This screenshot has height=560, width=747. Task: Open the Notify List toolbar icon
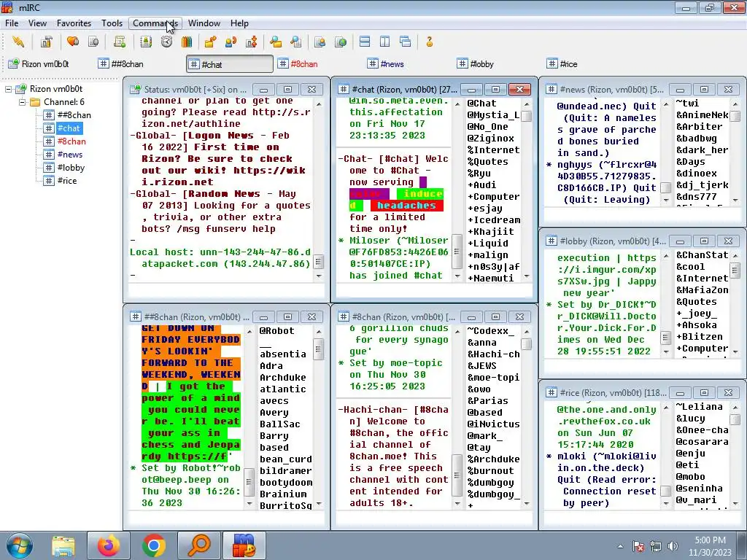[x=320, y=42]
